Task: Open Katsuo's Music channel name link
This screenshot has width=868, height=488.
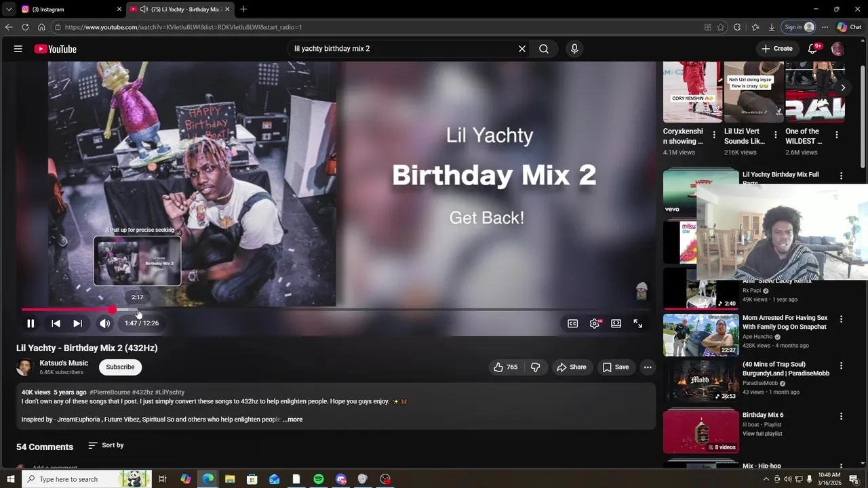Action: [x=64, y=363]
